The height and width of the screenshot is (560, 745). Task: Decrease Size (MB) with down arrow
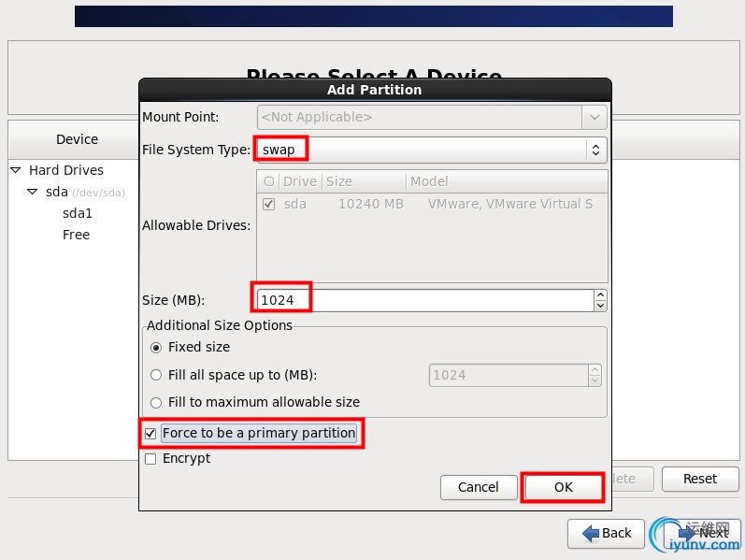tap(600, 306)
